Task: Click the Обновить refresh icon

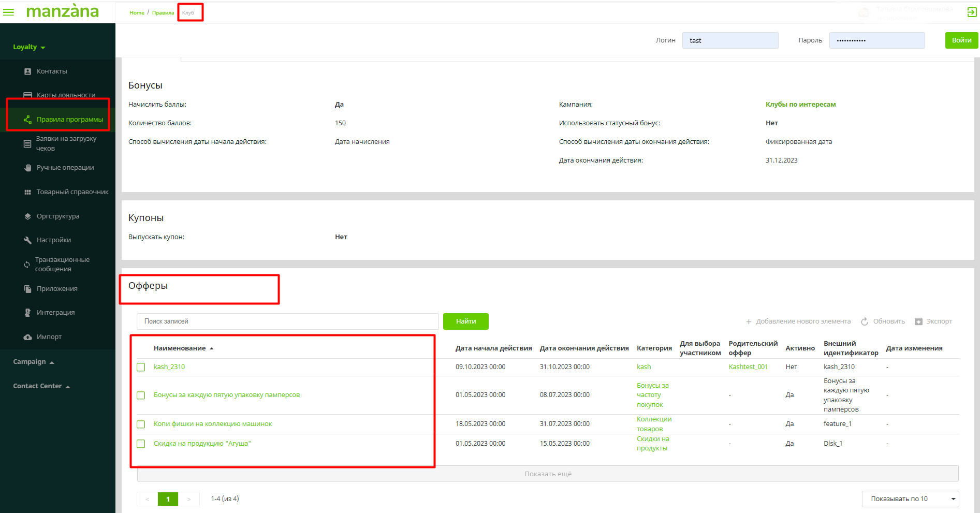Action: [865, 321]
